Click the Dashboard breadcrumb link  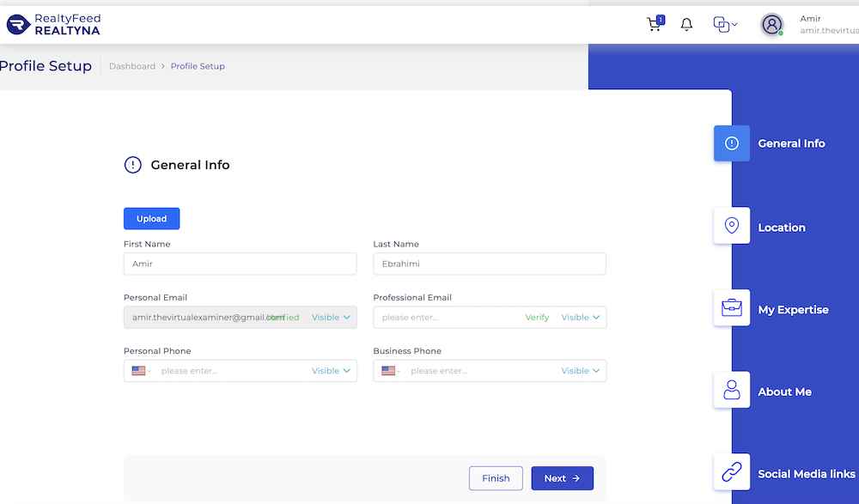coord(132,66)
